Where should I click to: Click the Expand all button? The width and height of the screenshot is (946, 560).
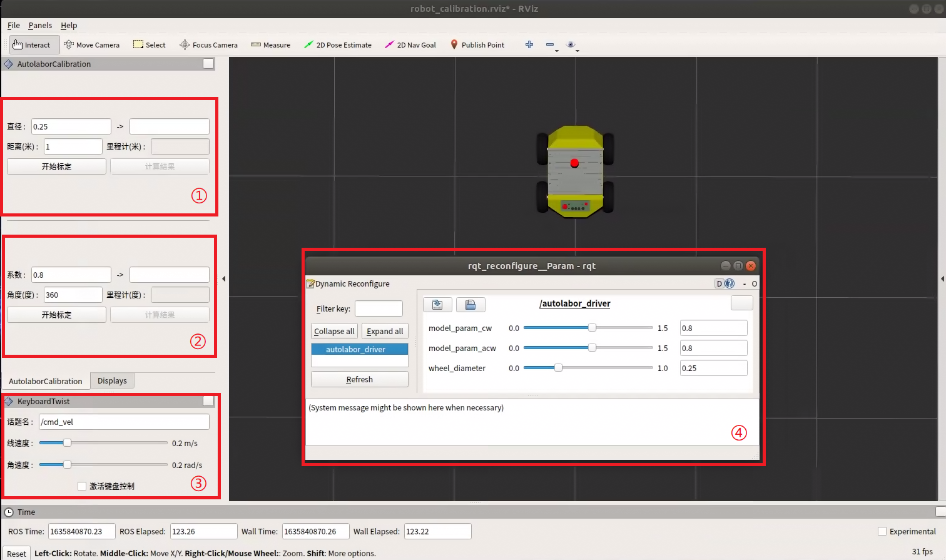tap(385, 332)
